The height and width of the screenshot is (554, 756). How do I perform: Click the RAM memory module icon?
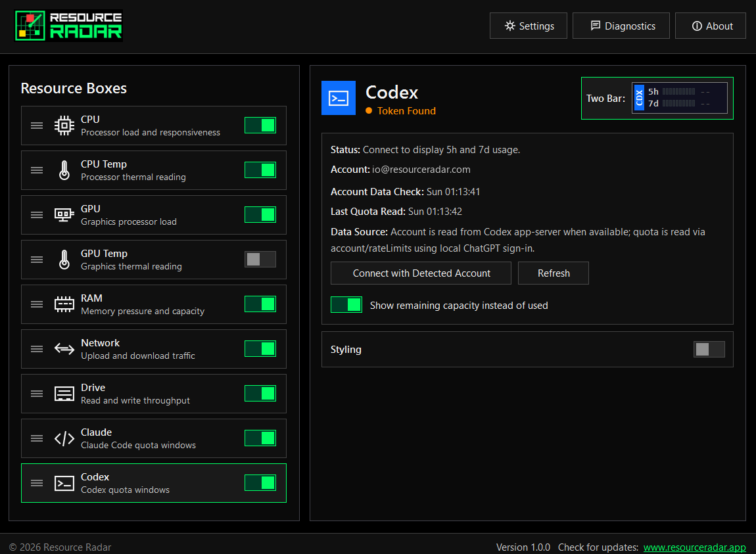point(64,304)
